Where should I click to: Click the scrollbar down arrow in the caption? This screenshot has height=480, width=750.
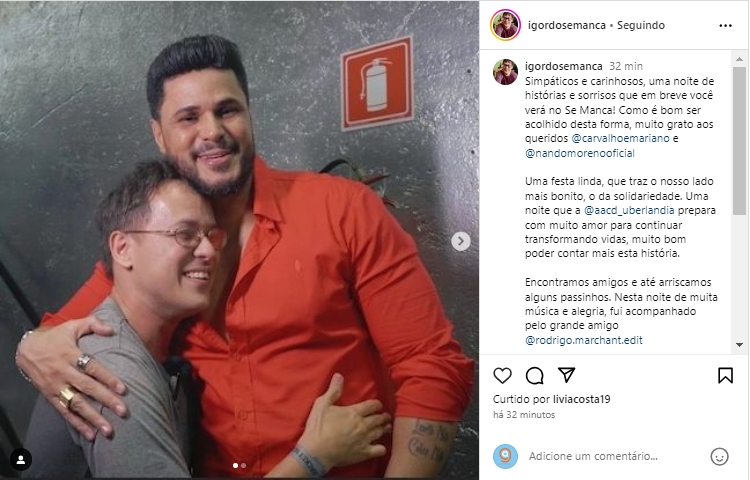click(x=739, y=345)
